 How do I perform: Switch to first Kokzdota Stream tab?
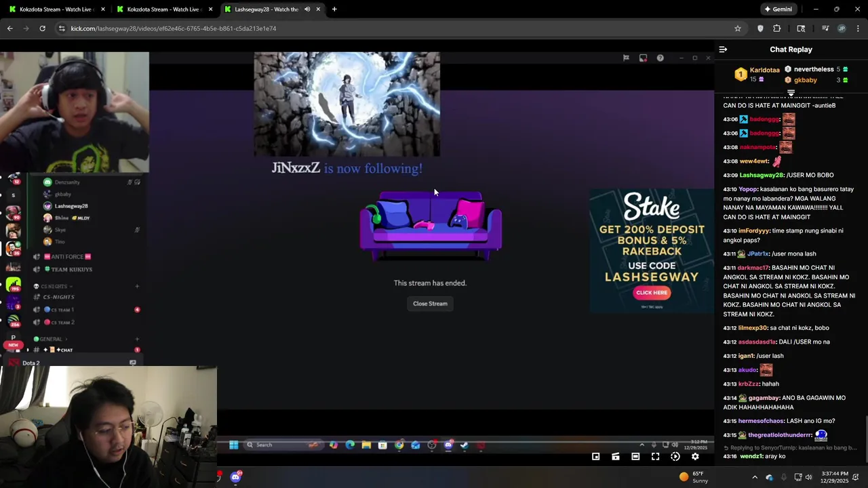56,9
